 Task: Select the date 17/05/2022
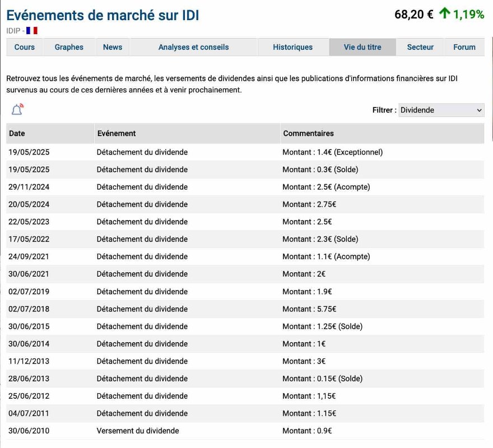pyautogui.click(x=29, y=239)
